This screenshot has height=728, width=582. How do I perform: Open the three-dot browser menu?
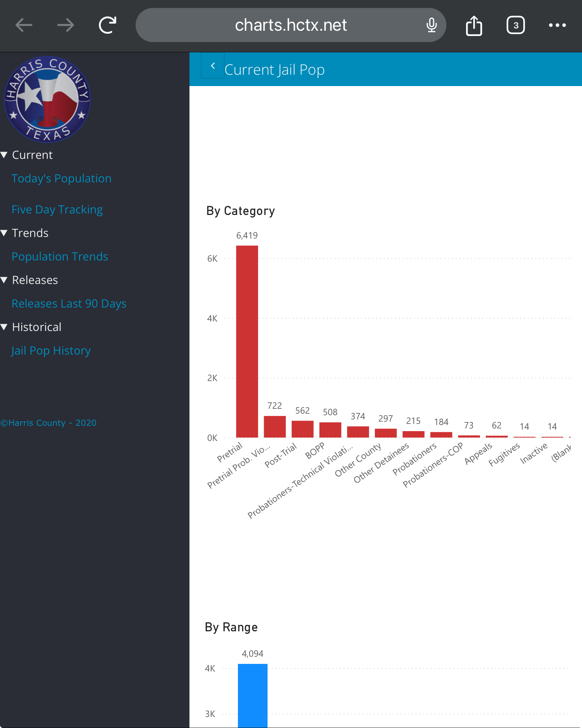click(x=557, y=25)
